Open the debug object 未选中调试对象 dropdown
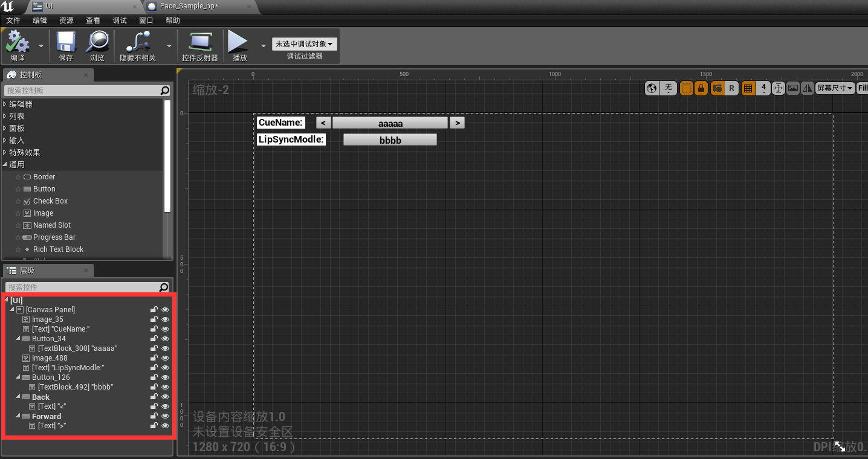Screen dimensions: 868x459 tap(305, 44)
